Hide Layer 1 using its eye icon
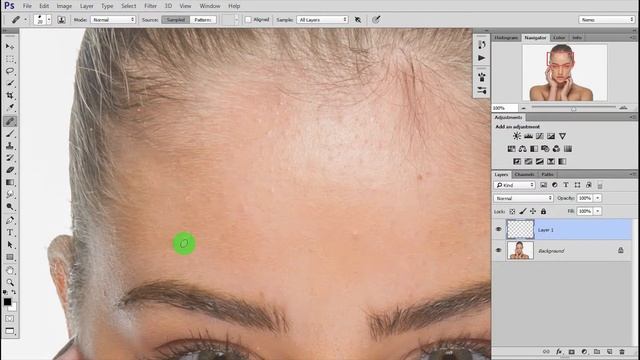640x360 pixels. [498, 229]
